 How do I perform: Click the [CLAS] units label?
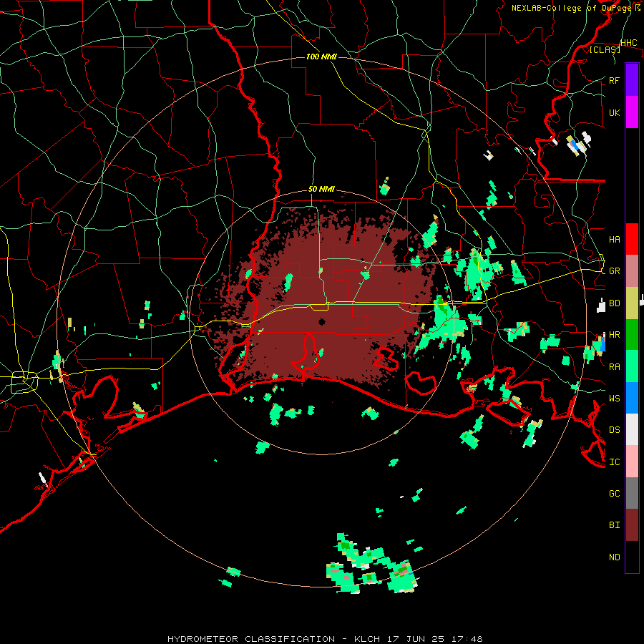pos(605,49)
